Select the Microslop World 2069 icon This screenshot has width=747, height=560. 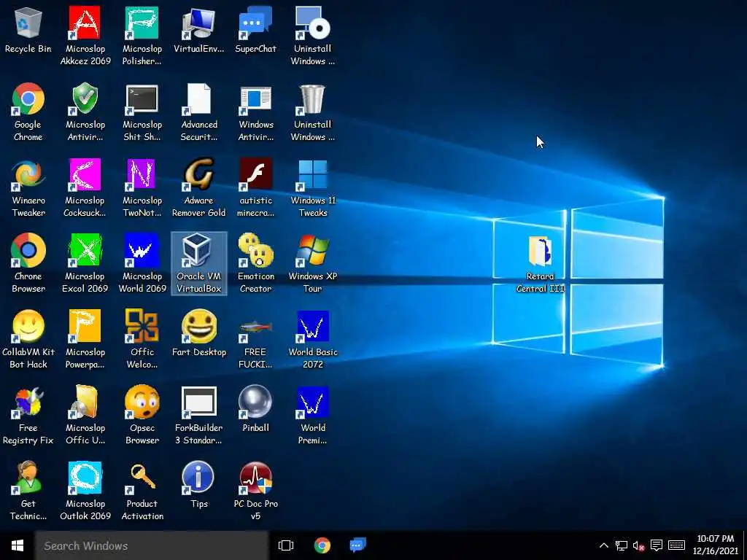click(142, 251)
